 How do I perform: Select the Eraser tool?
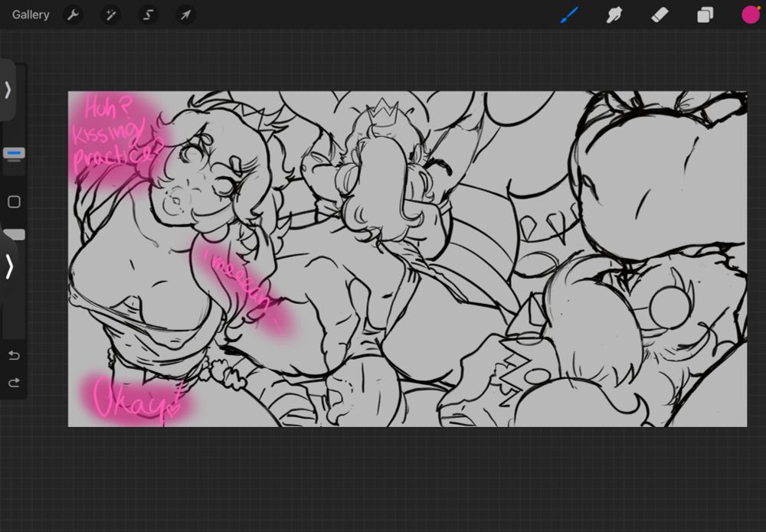[x=660, y=15]
